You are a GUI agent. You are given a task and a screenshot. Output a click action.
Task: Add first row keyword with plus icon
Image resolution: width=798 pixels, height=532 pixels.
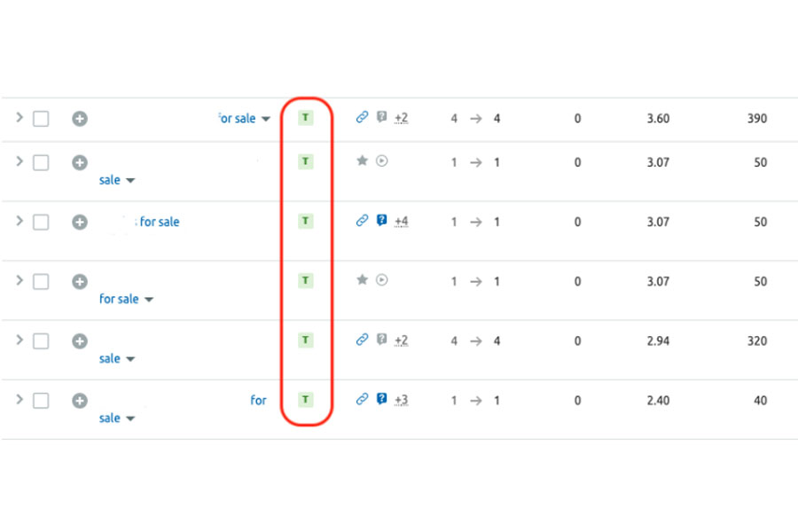[x=80, y=119]
